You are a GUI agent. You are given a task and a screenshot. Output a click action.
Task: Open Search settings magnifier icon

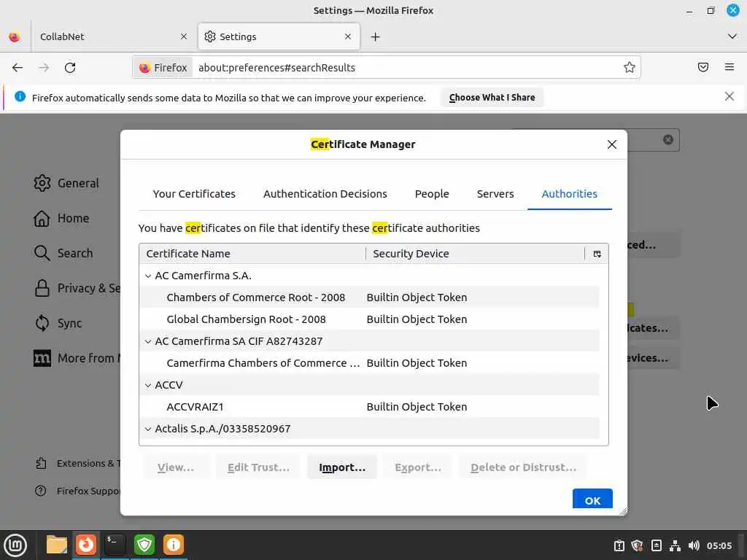(42, 253)
